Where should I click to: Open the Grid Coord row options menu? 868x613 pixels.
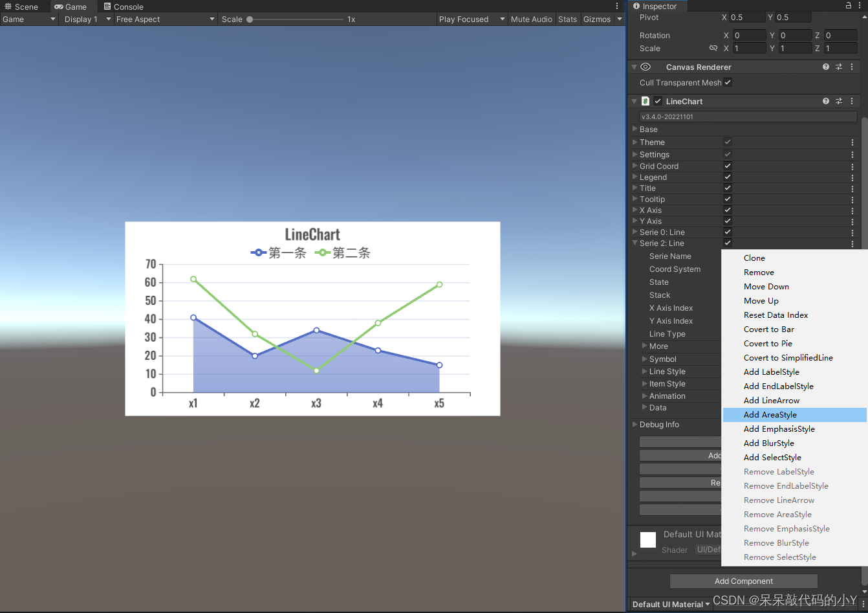(x=852, y=166)
